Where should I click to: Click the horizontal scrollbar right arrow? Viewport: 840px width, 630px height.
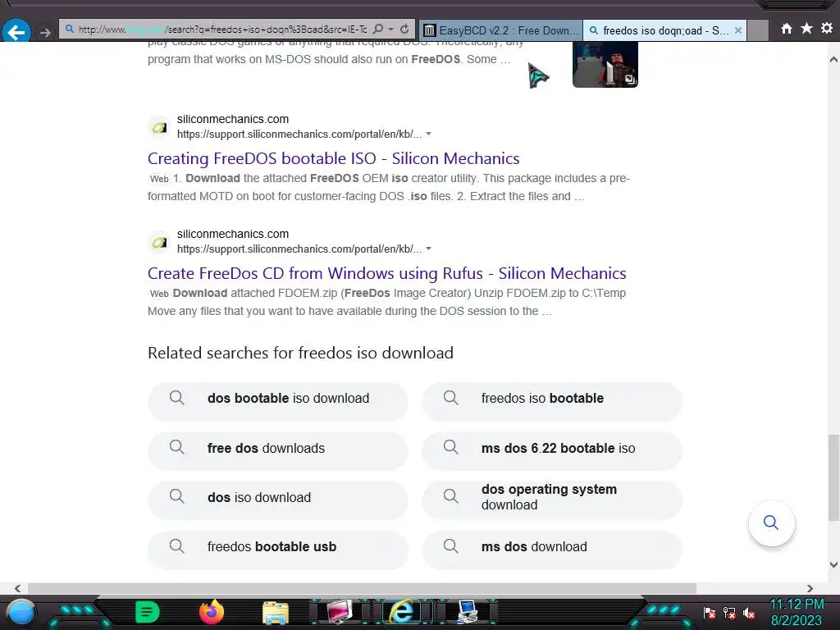[810, 588]
